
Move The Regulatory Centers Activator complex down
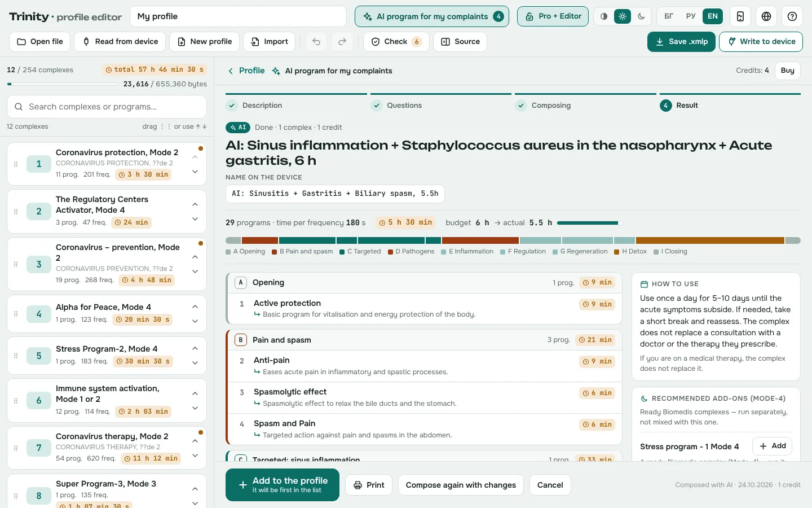[x=195, y=219]
